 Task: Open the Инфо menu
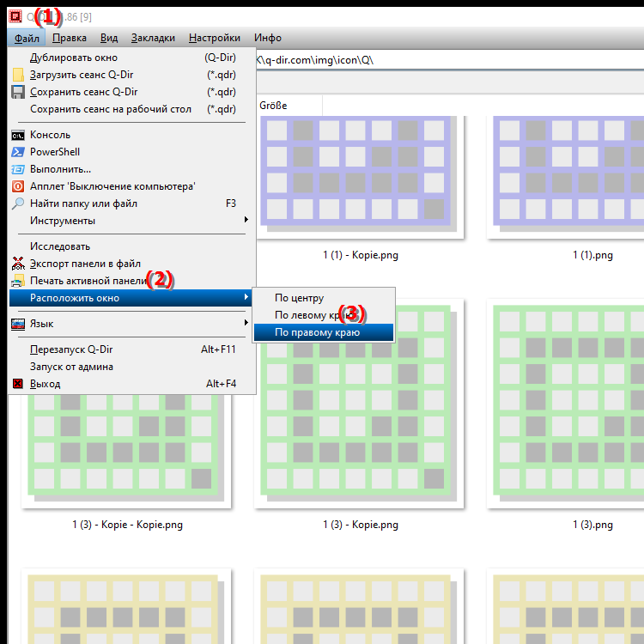point(268,38)
